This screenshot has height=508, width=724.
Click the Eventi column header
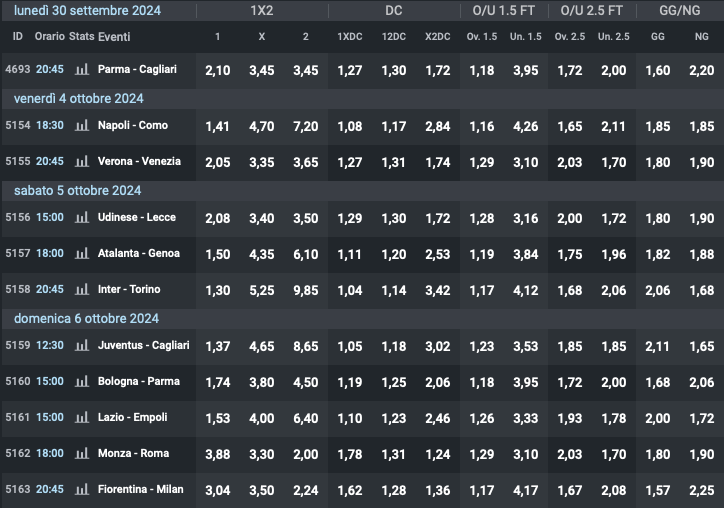coord(114,36)
